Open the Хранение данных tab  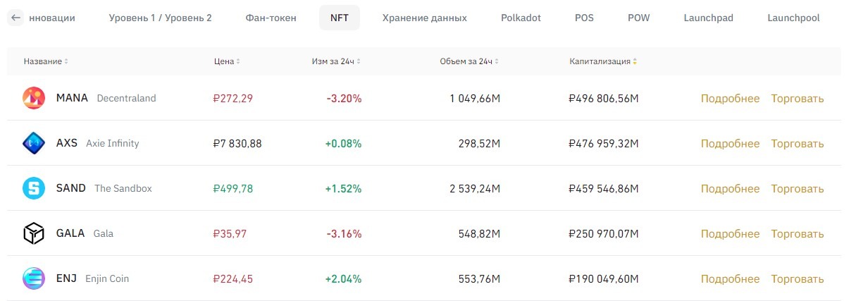[424, 18]
